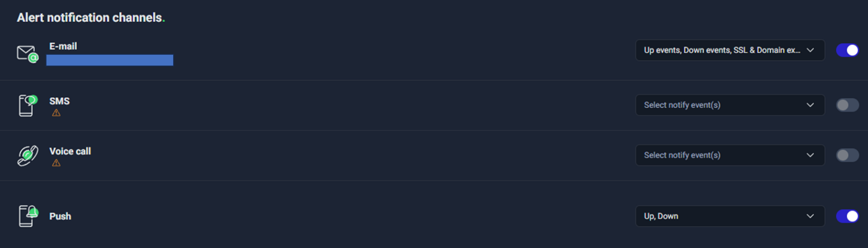The image size is (868, 248).
Task: Click the Voice call channel label
Action: point(70,151)
